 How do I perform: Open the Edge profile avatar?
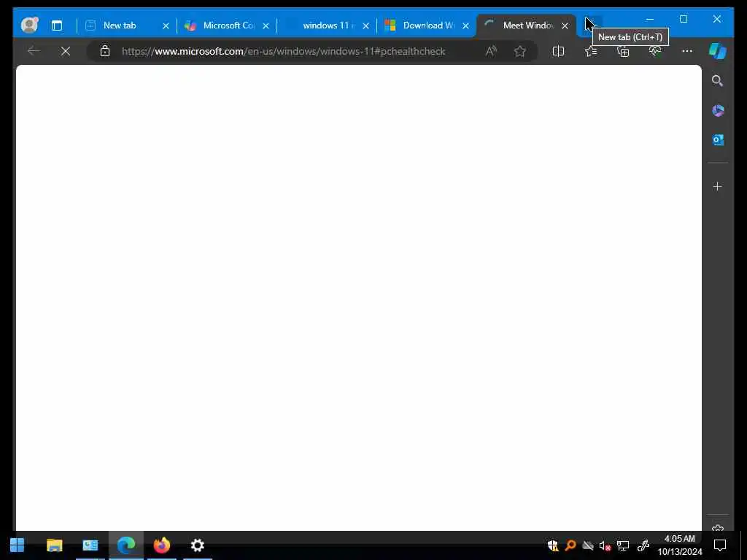pyautogui.click(x=29, y=25)
